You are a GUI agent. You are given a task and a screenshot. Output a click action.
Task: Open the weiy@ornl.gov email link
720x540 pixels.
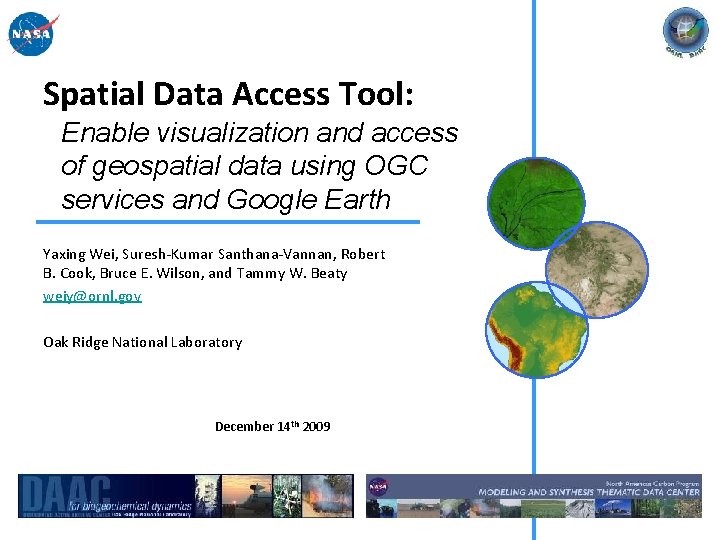click(x=92, y=296)
